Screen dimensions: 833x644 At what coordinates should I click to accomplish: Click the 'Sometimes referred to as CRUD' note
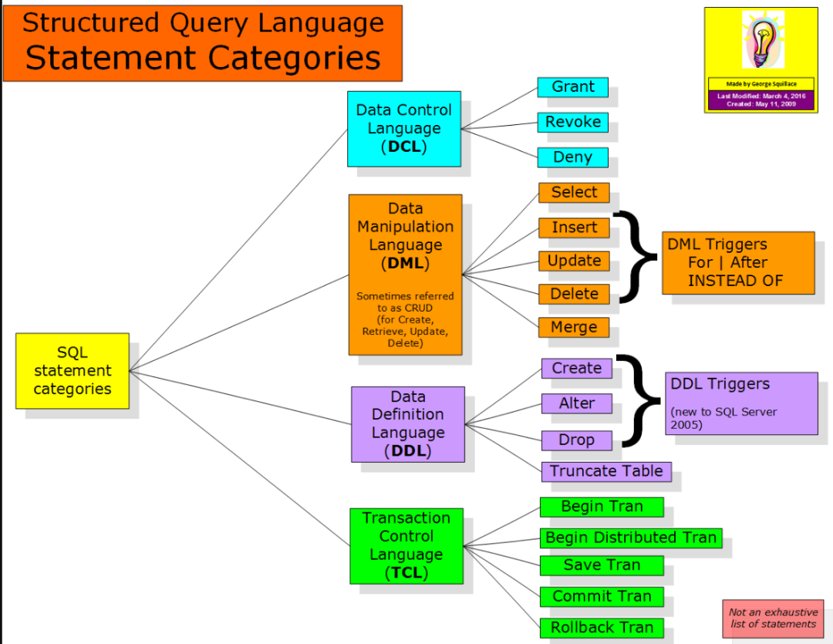406,319
